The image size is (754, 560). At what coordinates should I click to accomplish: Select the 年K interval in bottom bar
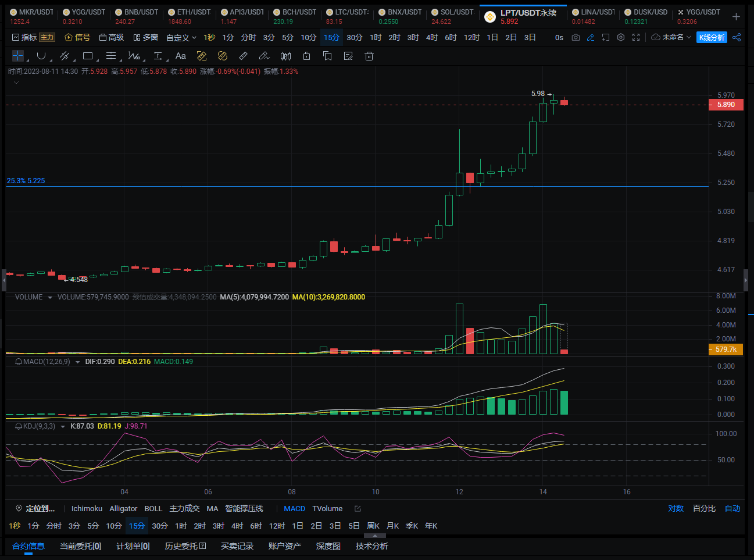click(x=431, y=526)
